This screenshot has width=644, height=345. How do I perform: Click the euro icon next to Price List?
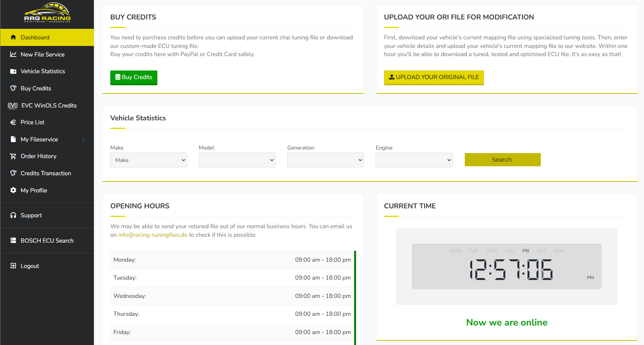[x=13, y=122]
